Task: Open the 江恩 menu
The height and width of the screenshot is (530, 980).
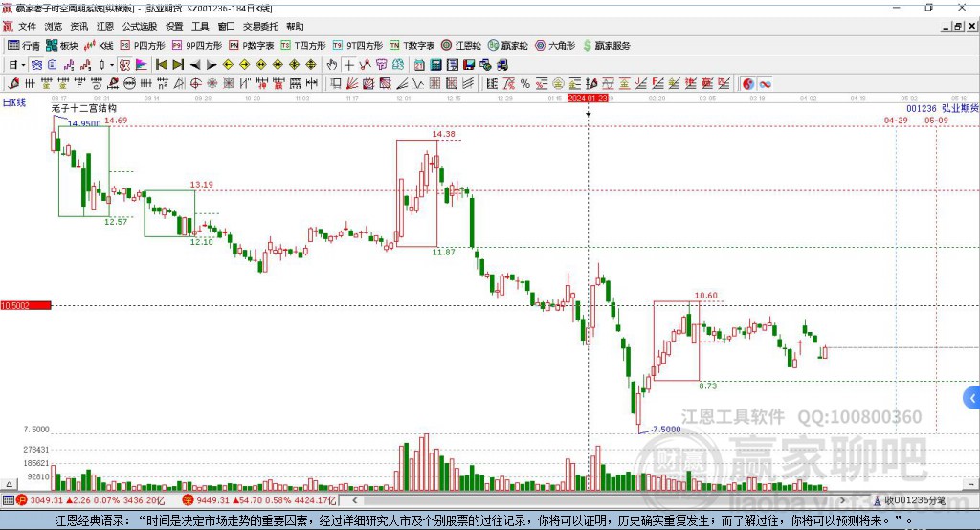Action: 105,26
